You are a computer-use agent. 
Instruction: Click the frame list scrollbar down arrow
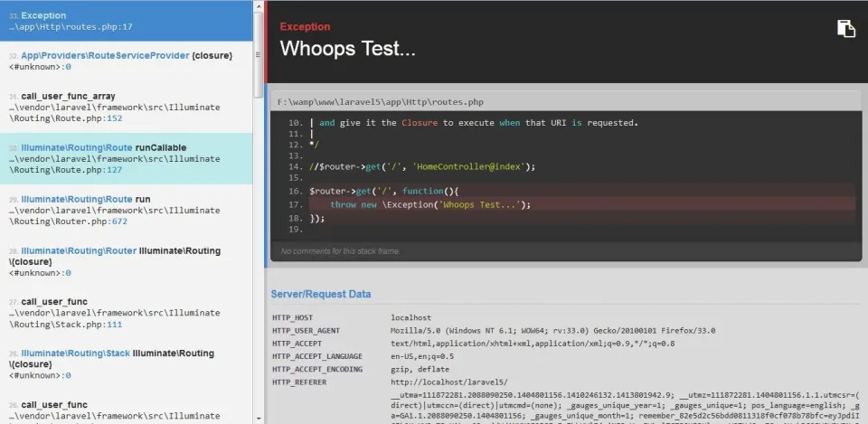(259, 419)
